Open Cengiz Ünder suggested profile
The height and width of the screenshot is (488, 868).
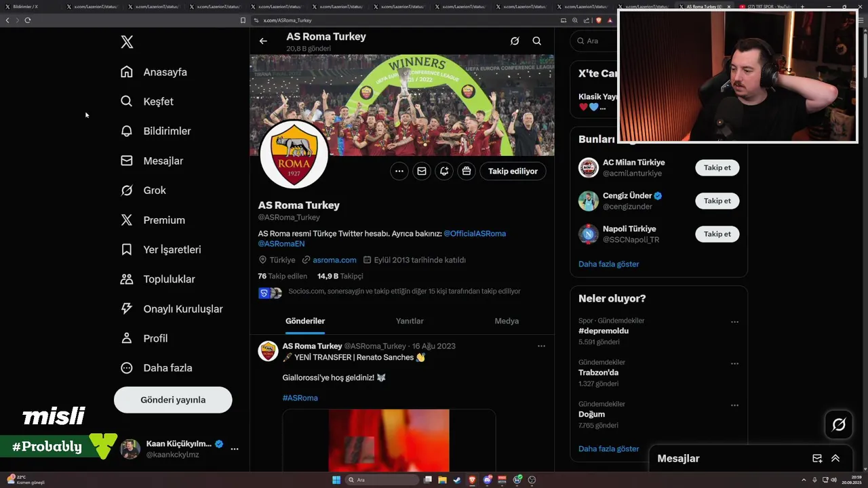[x=627, y=196]
